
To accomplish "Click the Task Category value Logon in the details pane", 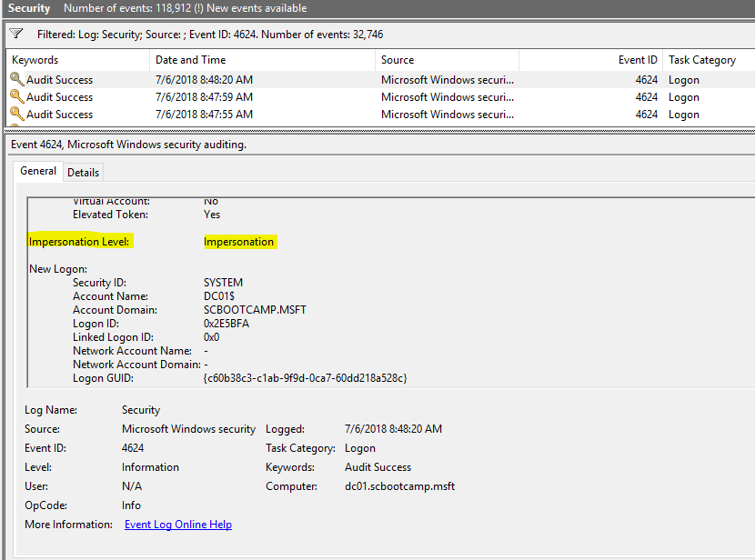I will (359, 448).
